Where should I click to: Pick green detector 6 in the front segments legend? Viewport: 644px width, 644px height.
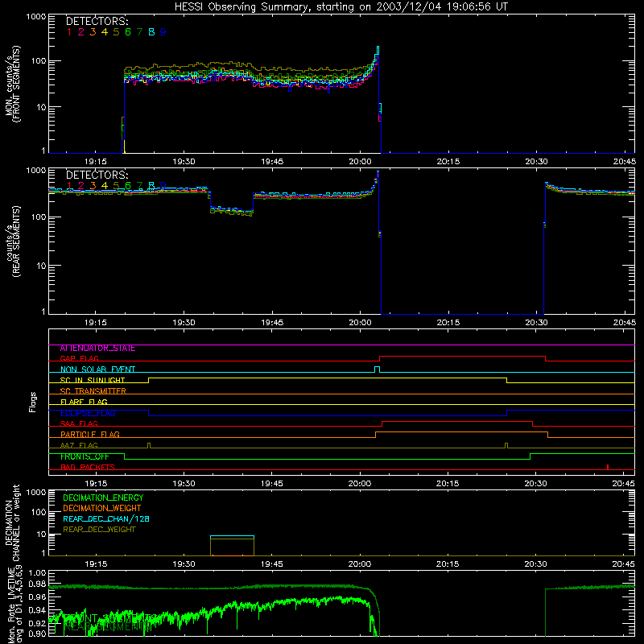128,32
